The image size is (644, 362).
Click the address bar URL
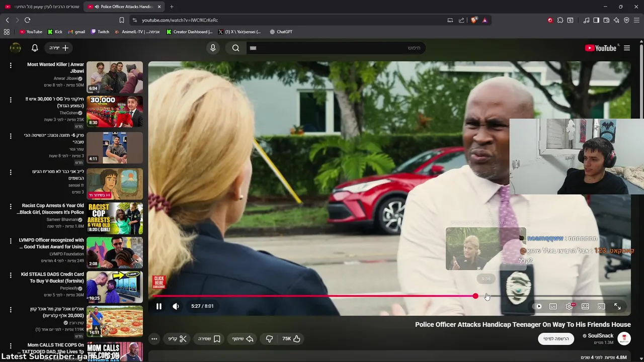180,20
